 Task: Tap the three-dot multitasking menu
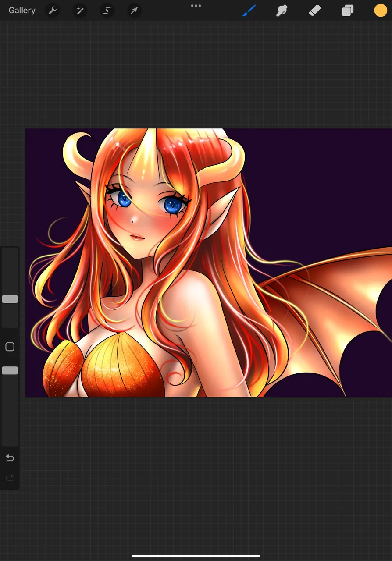tap(196, 6)
